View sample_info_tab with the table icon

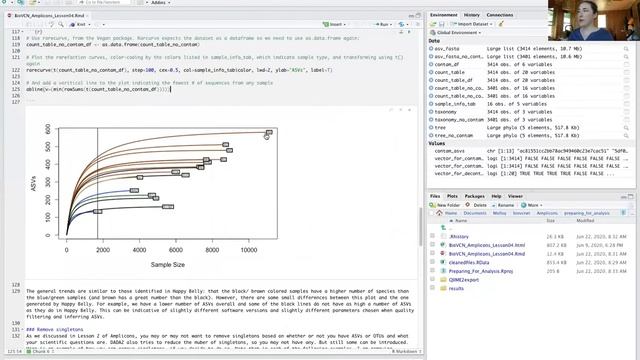click(626, 104)
